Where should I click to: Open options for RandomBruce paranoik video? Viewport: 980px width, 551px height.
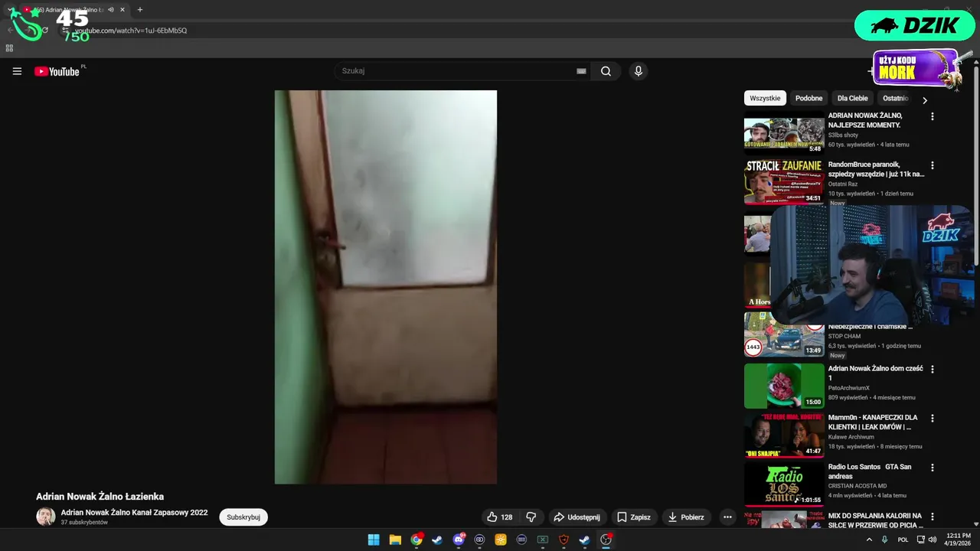[932, 165]
